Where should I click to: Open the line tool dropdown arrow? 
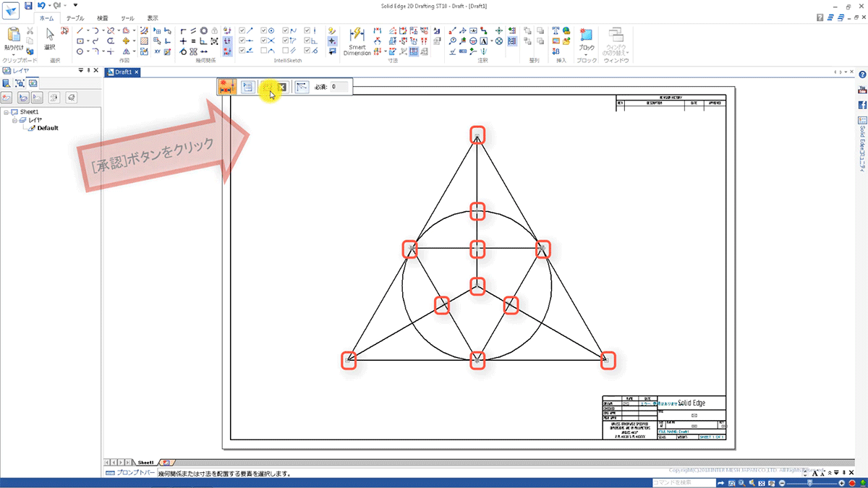[x=88, y=31]
